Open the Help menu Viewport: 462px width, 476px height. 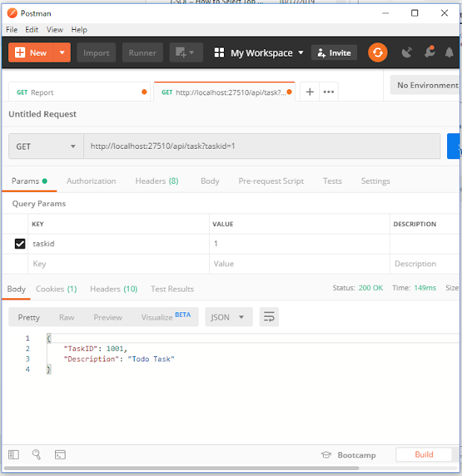pyautogui.click(x=80, y=30)
